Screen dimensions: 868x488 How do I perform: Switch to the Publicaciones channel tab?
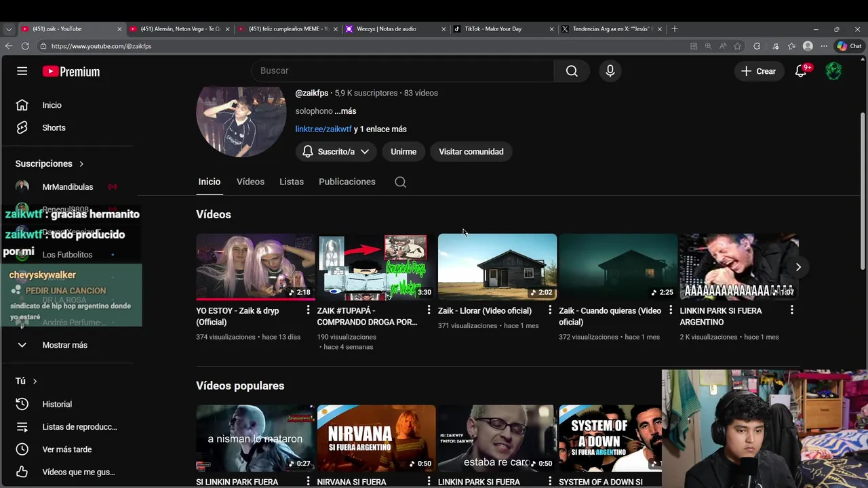(x=347, y=182)
